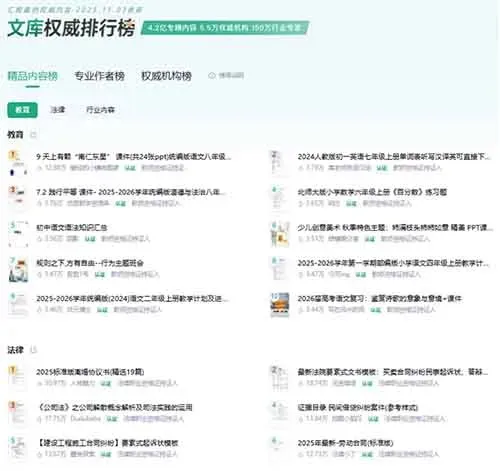Open thumbnail for 《公司法》之公司解散 document
The width and height of the screenshot is (500, 471).
coord(18,414)
